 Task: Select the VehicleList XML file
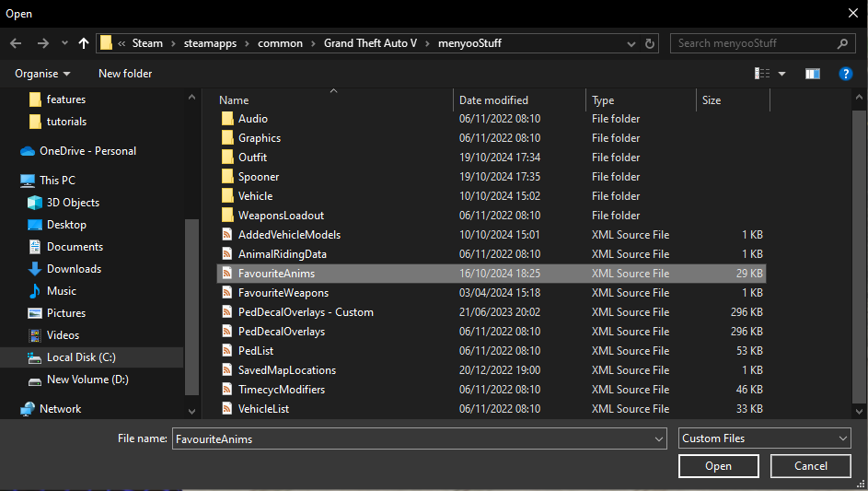click(263, 409)
